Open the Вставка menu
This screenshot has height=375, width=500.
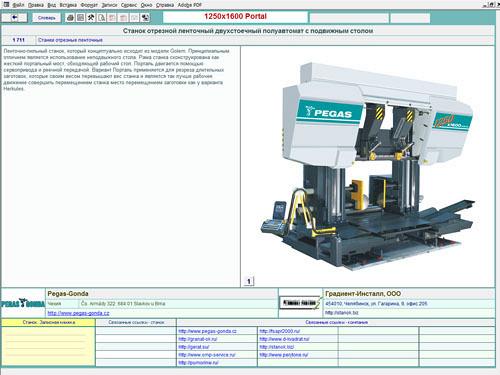tap(68, 5)
